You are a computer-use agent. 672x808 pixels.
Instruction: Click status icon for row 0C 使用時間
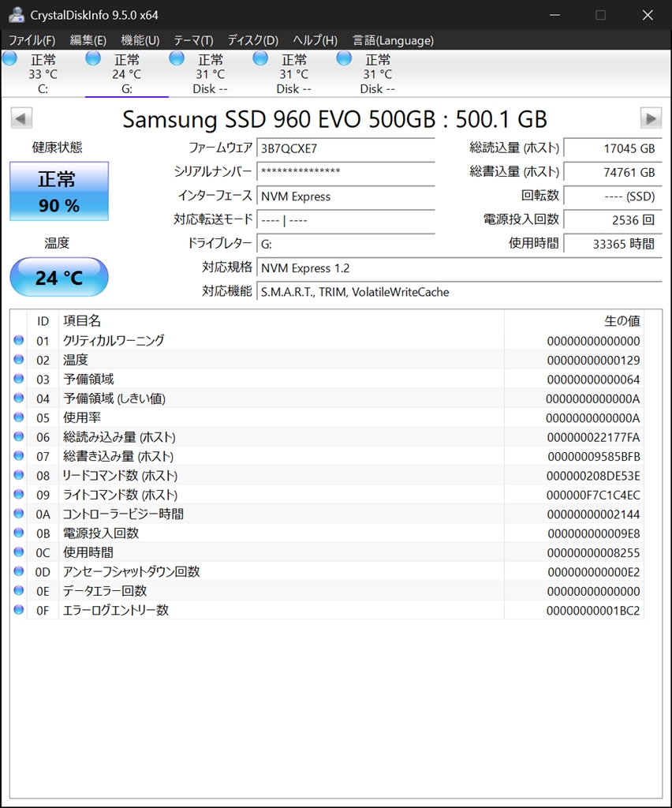click(19, 552)
